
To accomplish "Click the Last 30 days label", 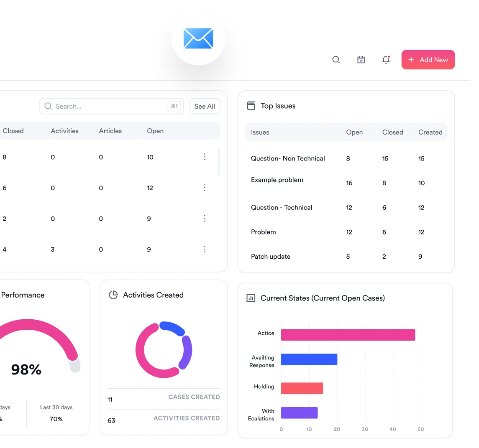I will pyautogui.click(x=56, y=407).
